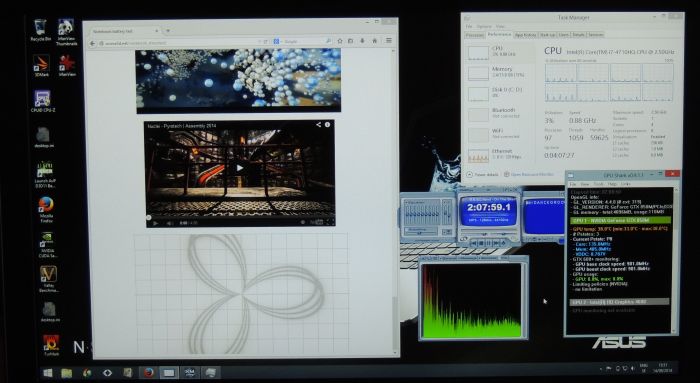Screen dimensions: 700x383
Task: Play the embedded Pyrotech video
Action: [240, 168]
